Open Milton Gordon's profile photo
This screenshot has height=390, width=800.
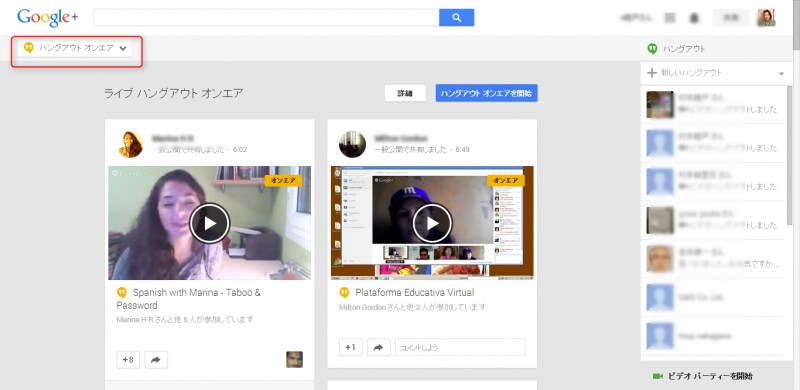pyautogui.click(x=353, y=144)
